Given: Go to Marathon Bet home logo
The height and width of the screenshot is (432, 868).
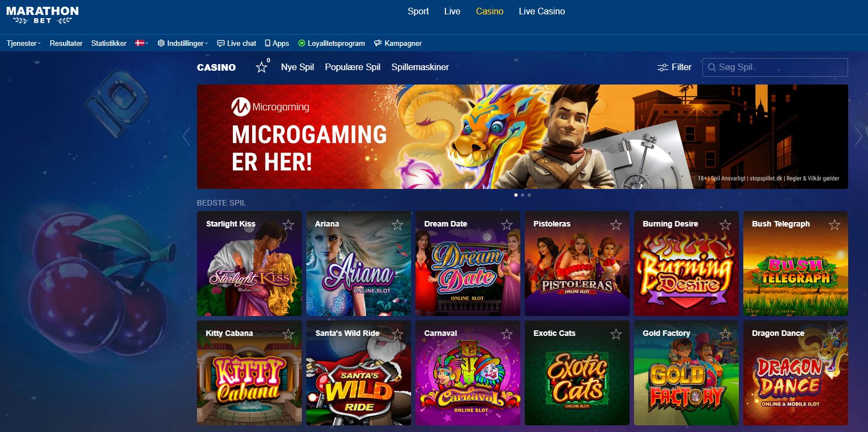Looking at the screenshot, I should [x=42, y=15].
